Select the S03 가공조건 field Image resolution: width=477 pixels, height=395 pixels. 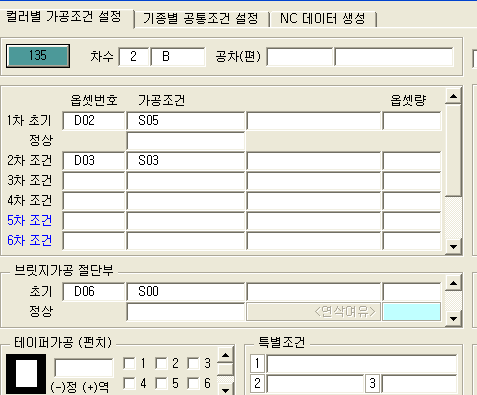[186, 161]
